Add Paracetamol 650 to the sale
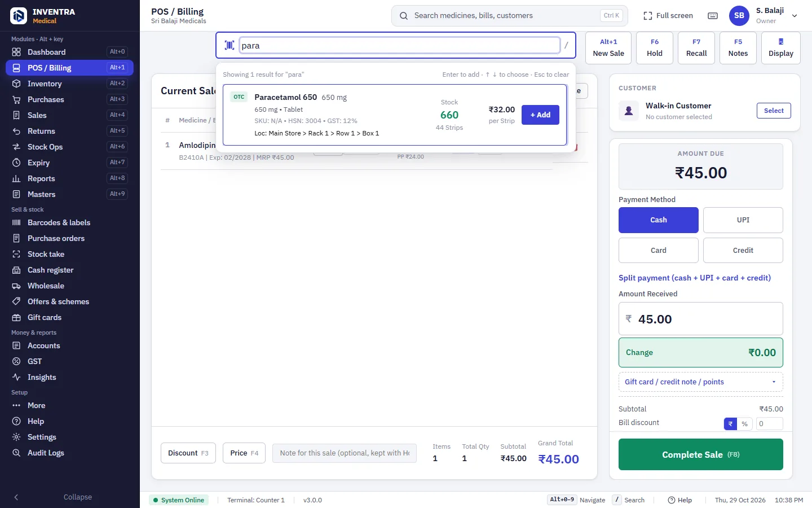Screen dimensions: 812x508 pyautogui.click(x=540, y=115)
